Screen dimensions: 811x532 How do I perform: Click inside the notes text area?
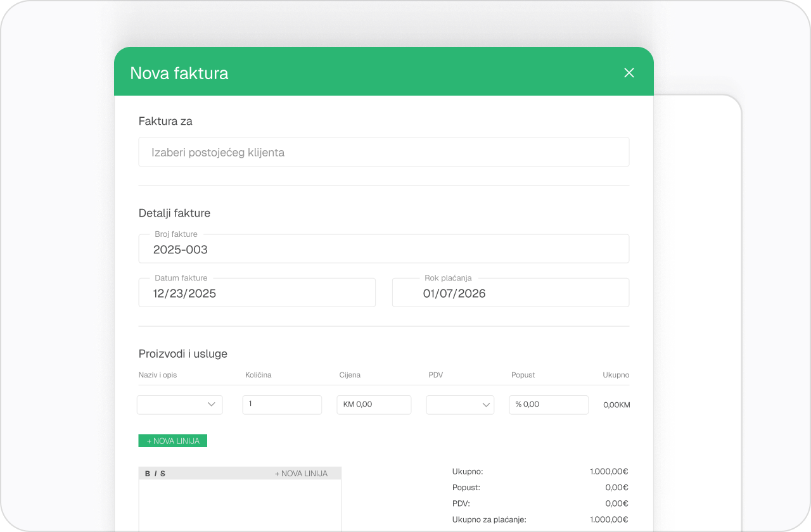click(x=240, y=505)
